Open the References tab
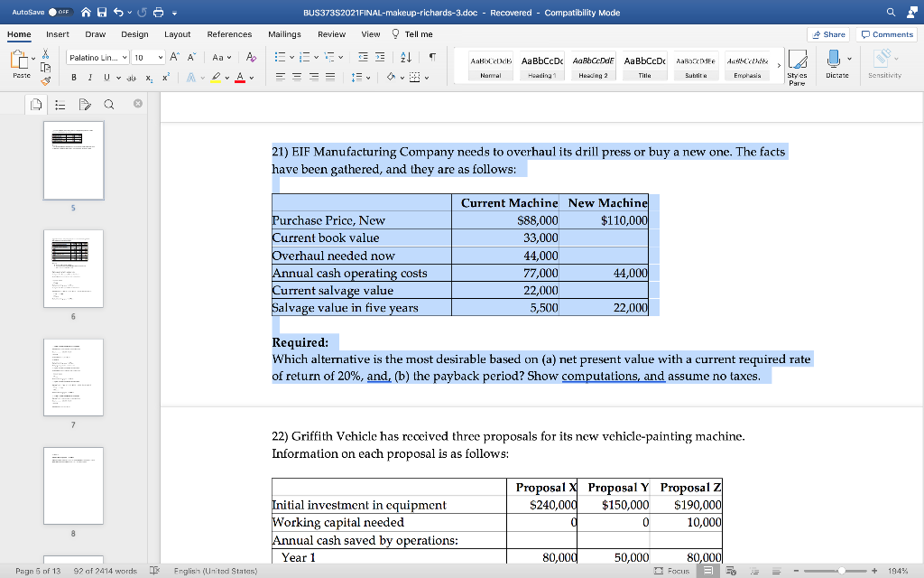 pos(229,34)
